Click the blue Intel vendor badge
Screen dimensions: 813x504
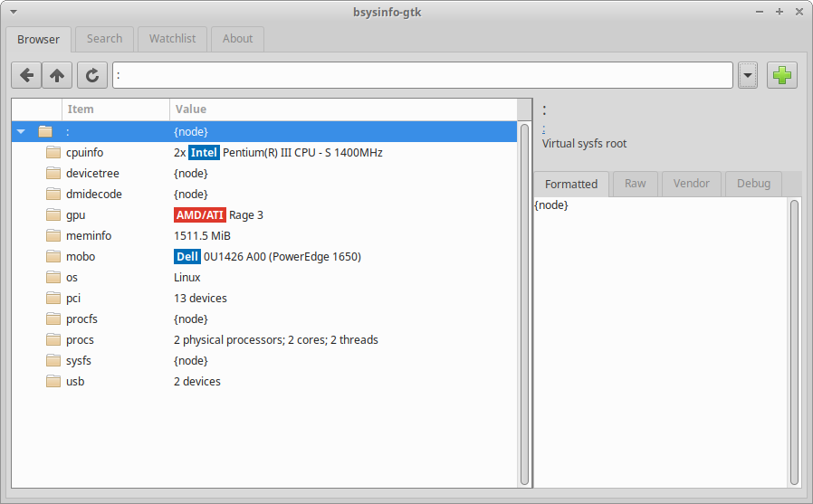[204, 152]
